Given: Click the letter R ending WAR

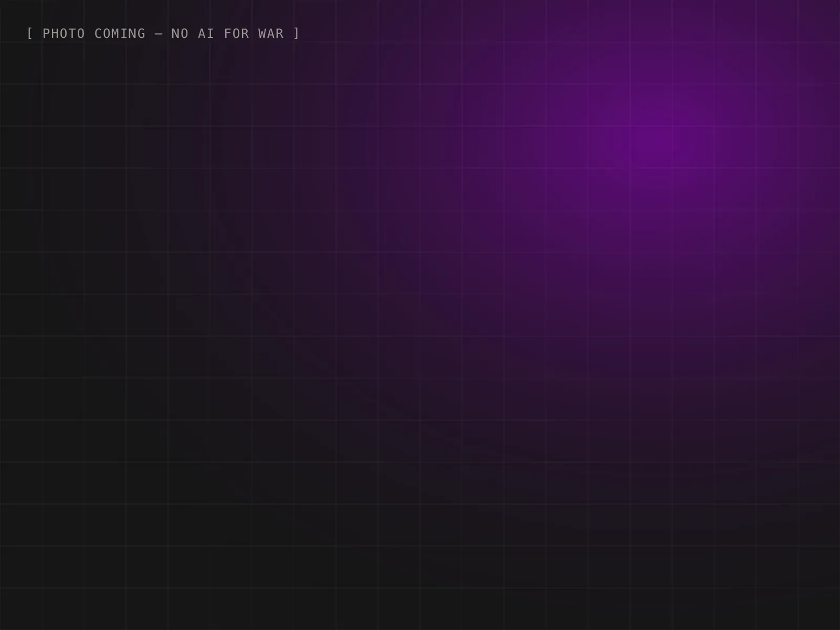Looking at the screenshot, I should click(280, 34).
